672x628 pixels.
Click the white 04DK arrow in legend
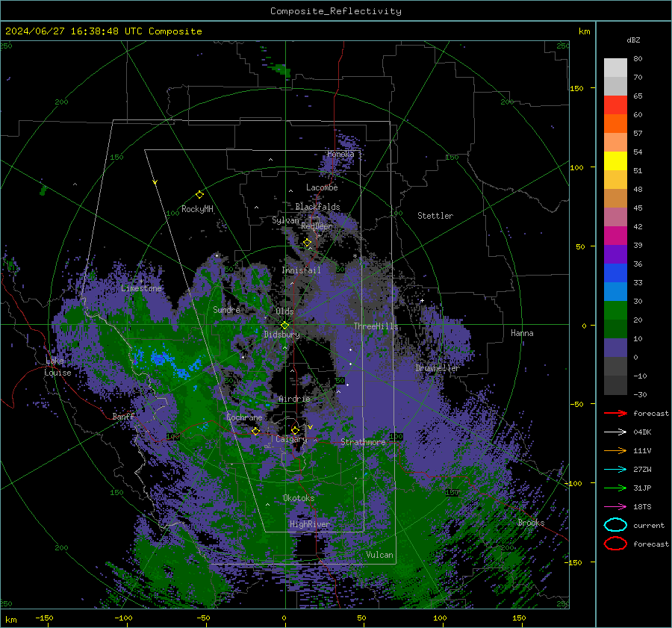pyautogui.click(x=615, y=432)
